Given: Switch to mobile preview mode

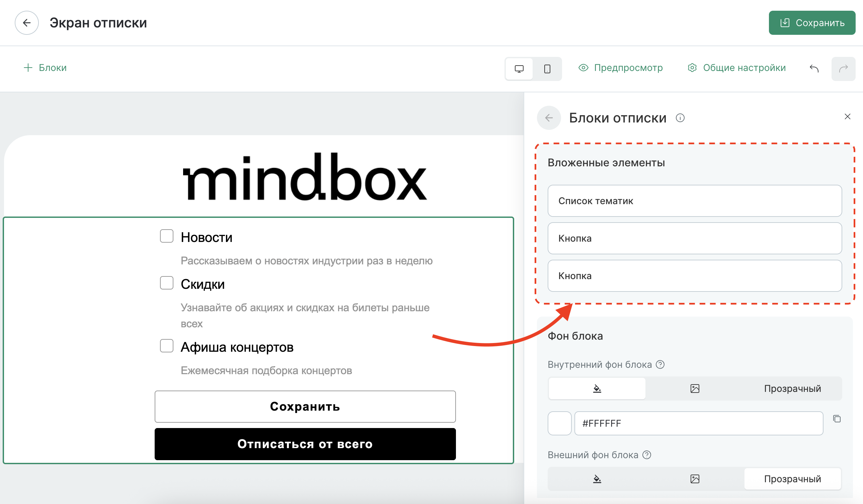Looking at the screenshot, I should coord(547,69).
